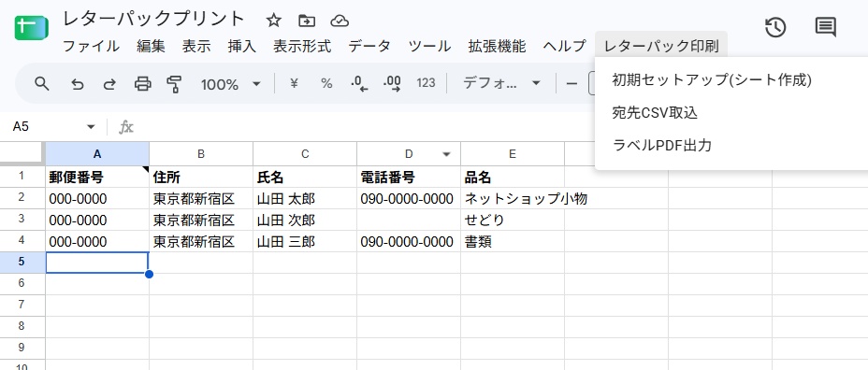The width and height of the screenshot is (868, 370).
Task: Select column B header
Action: [201, 154]
